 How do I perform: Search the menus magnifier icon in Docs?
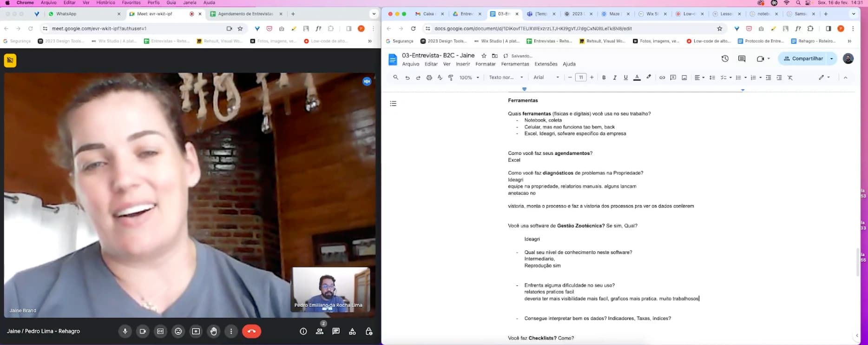396,77
